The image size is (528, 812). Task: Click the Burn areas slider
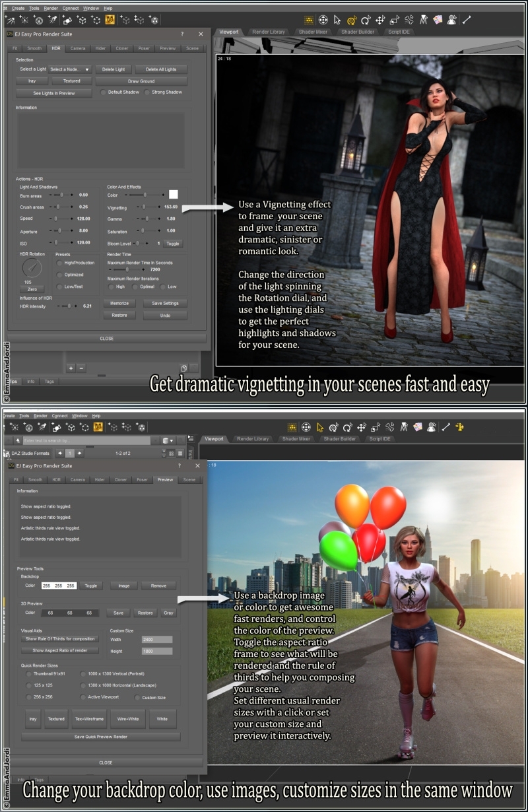coord(61,195)
